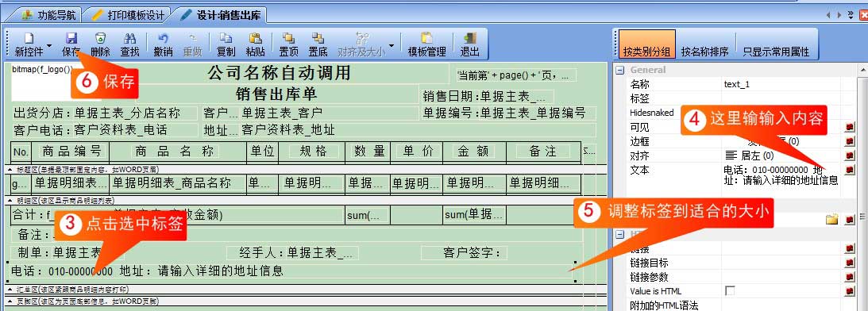Collapse the General property group
868x311 pixels.
point(620,71)
